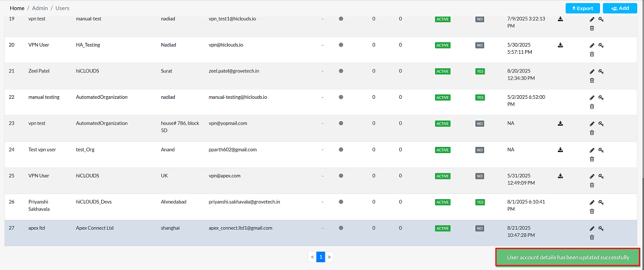Click trash icon for vpn@apex.com user

592,185
